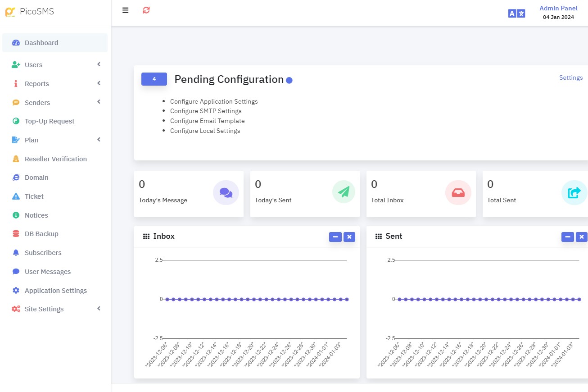This screenshot has height=392, width=588.
Task: Expand the Reports submenu arrow
Action: click(99, 83)
